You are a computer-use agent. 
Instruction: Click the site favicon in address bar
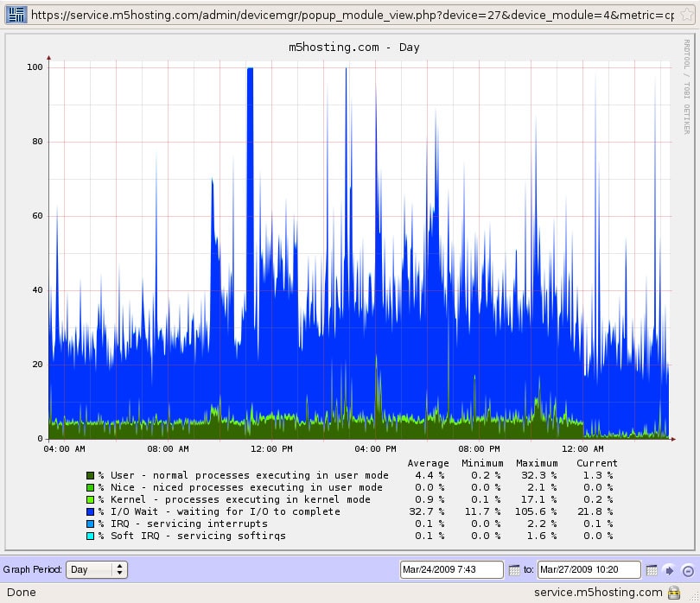coord(16,15)
